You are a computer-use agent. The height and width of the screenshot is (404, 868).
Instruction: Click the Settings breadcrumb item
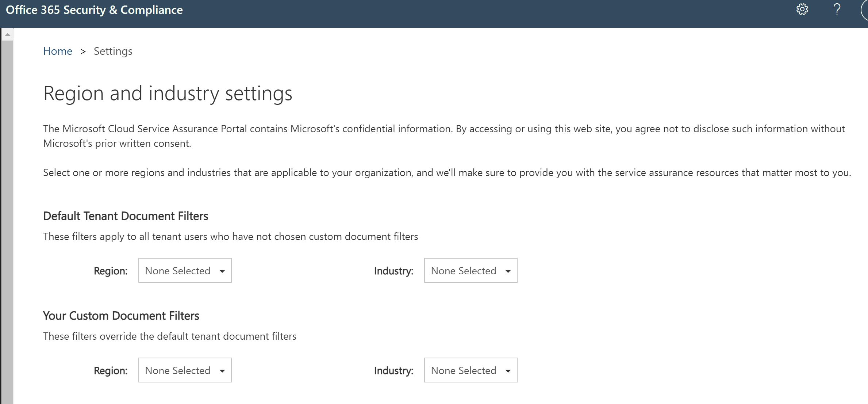click(x=113, y=51)
